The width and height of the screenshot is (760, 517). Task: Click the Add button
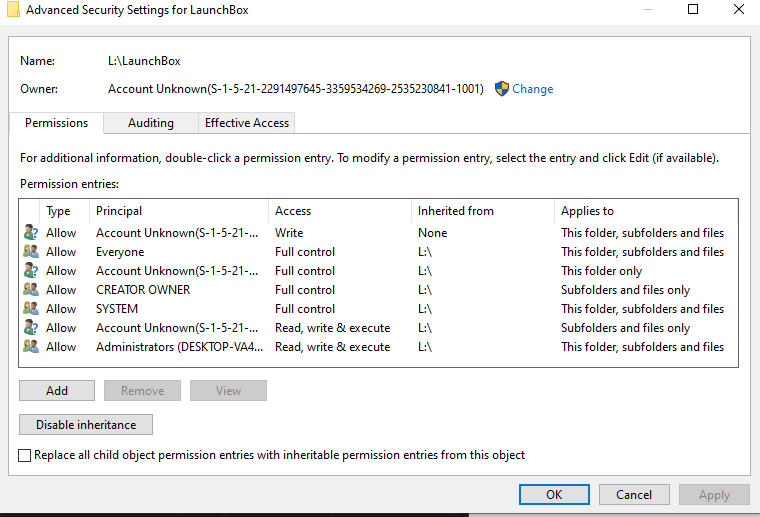click(x=57, y=391)
